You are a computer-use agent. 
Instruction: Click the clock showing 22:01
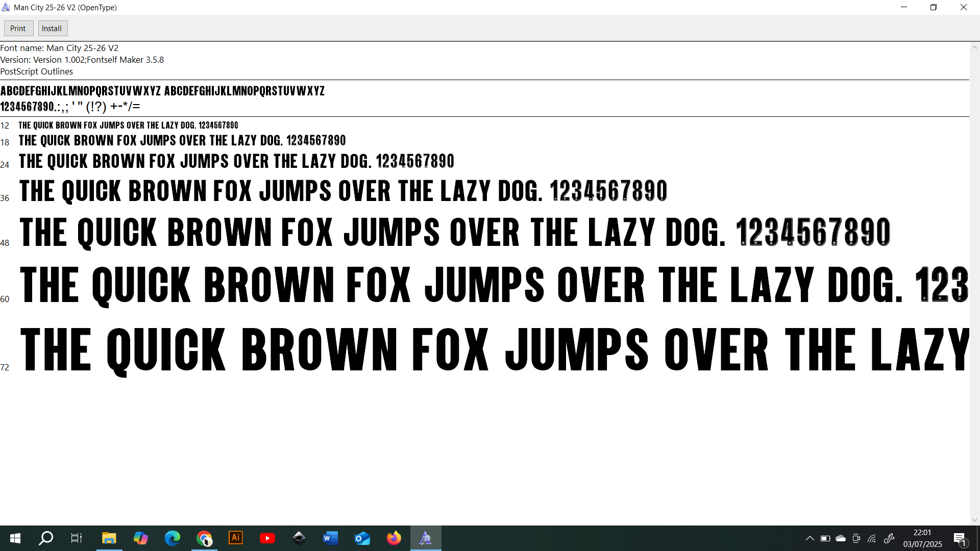pos(922,538)
